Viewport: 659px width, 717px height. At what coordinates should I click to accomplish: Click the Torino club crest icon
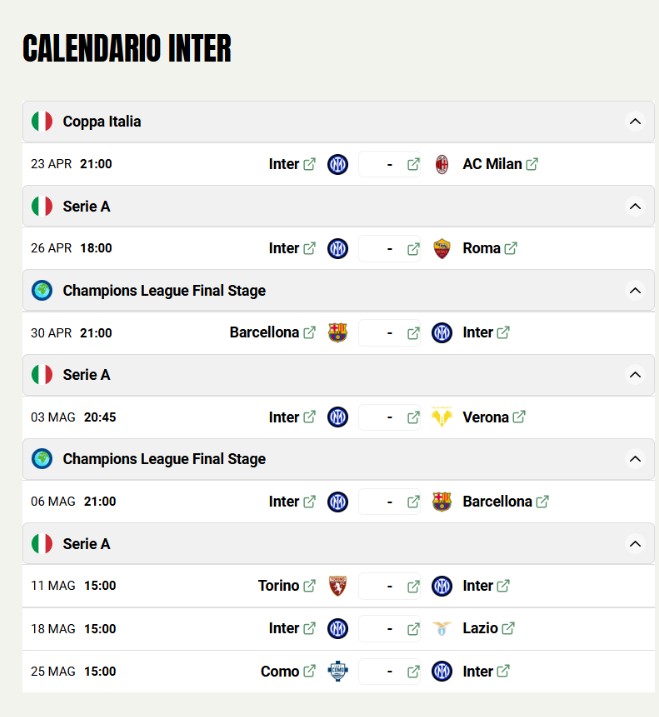(x=338, y=586)
